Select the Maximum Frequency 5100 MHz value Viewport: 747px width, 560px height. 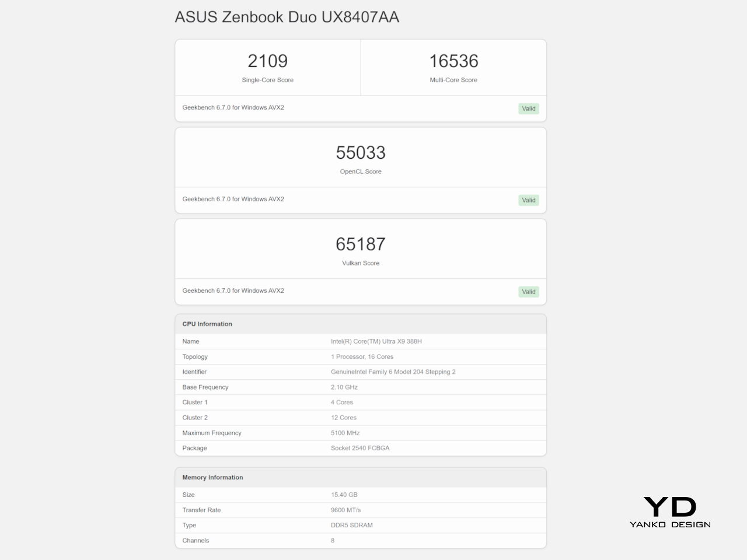345,433
